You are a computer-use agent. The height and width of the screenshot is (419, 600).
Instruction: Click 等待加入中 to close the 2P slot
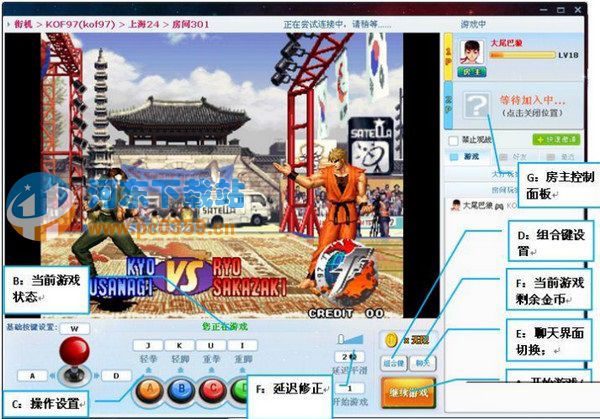coord(533,100)
